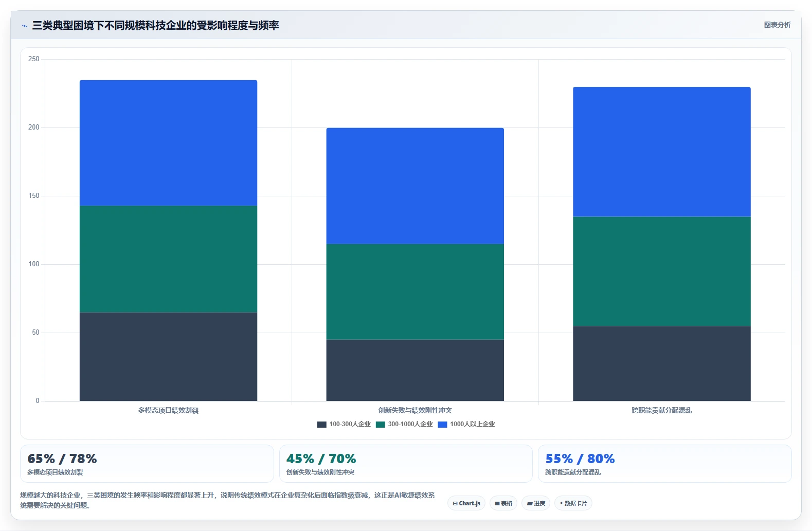Click the y-axis value 0
Image resolution: width=812 pixels, height=531 pixels.
coord(38,401)
